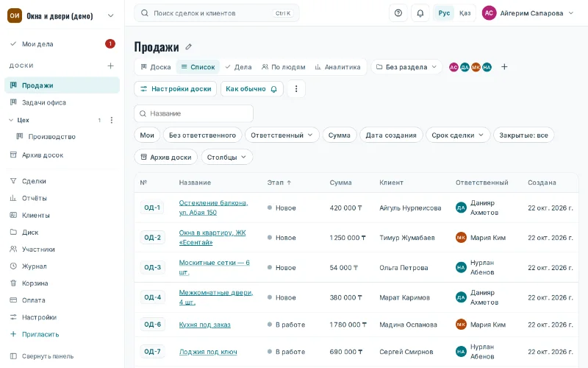
Task: Open the board's three-dot more options button
Action: (296, 89)
